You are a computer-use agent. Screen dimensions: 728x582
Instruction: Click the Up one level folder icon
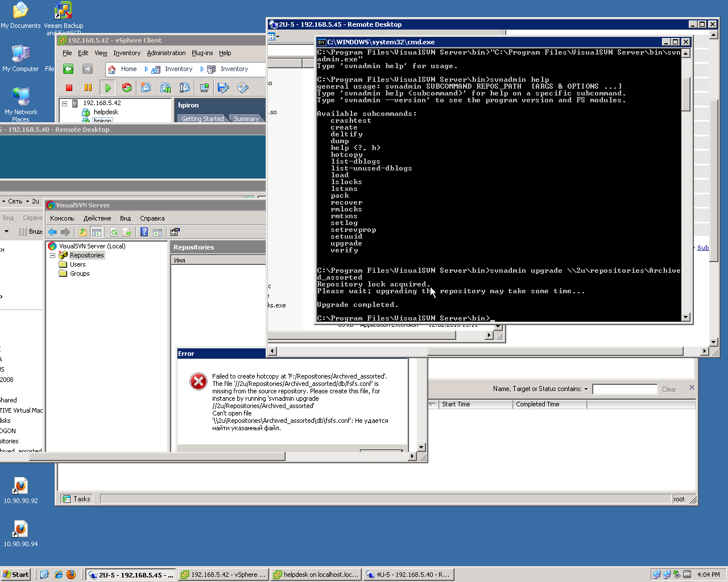[x=83, y=232]
